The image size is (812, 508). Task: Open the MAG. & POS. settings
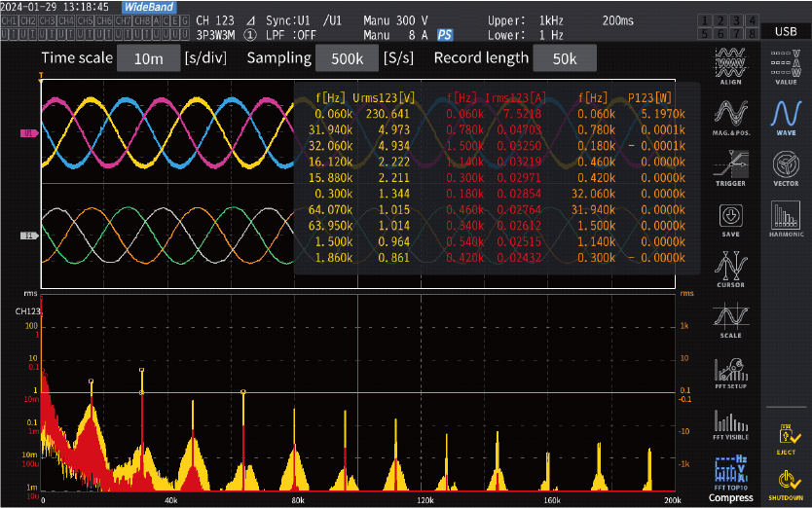pos(730,118)
